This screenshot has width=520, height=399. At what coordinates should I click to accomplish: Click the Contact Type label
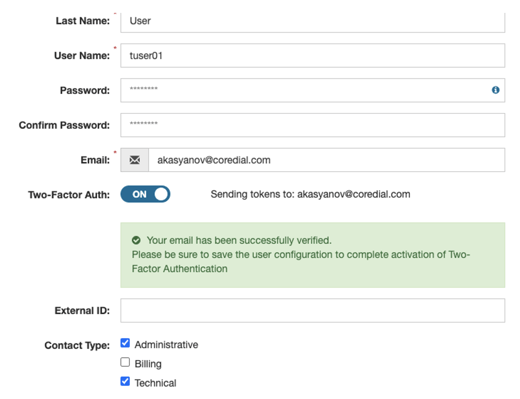point(77,345)
